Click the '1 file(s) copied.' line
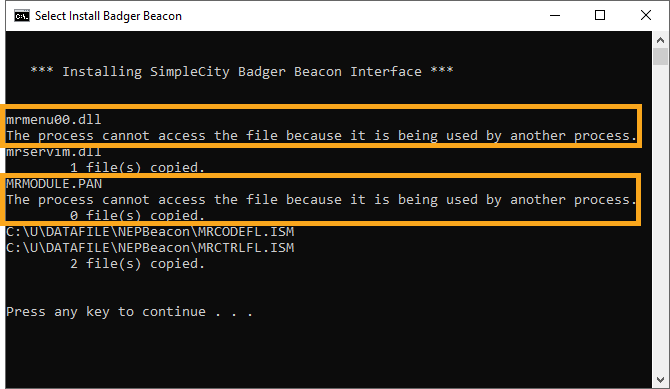 [x=138, y=168]
